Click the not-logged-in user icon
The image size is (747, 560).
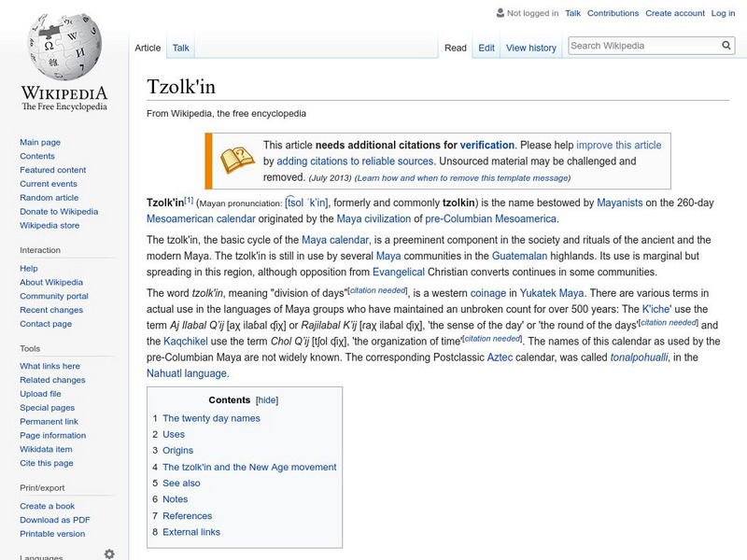pos(500,13)
